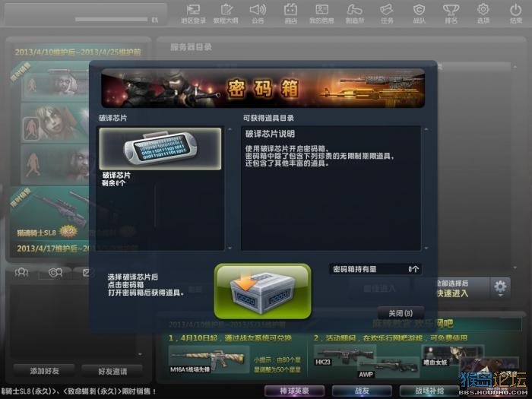Open the 我的信息 profile icon
532x399 pixels.
coord(321,14)
